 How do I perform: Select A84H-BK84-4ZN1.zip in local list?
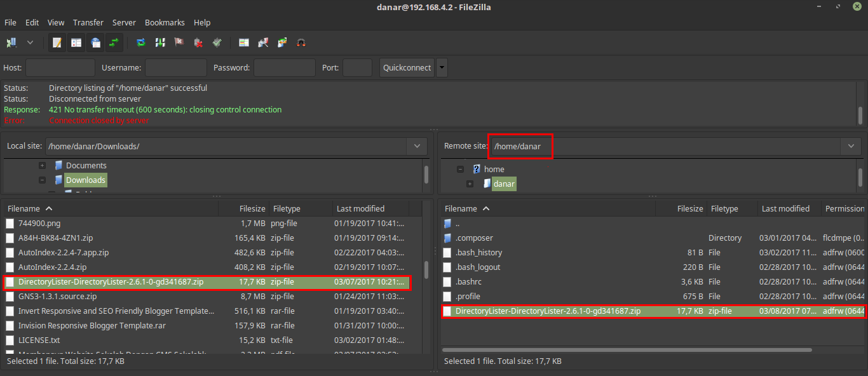coord(55,238)
